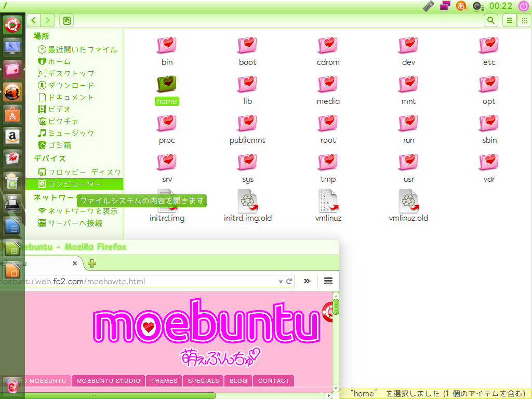
Task: Click the Firefox page vertical scrollbar handle
Action: [336, 307]
